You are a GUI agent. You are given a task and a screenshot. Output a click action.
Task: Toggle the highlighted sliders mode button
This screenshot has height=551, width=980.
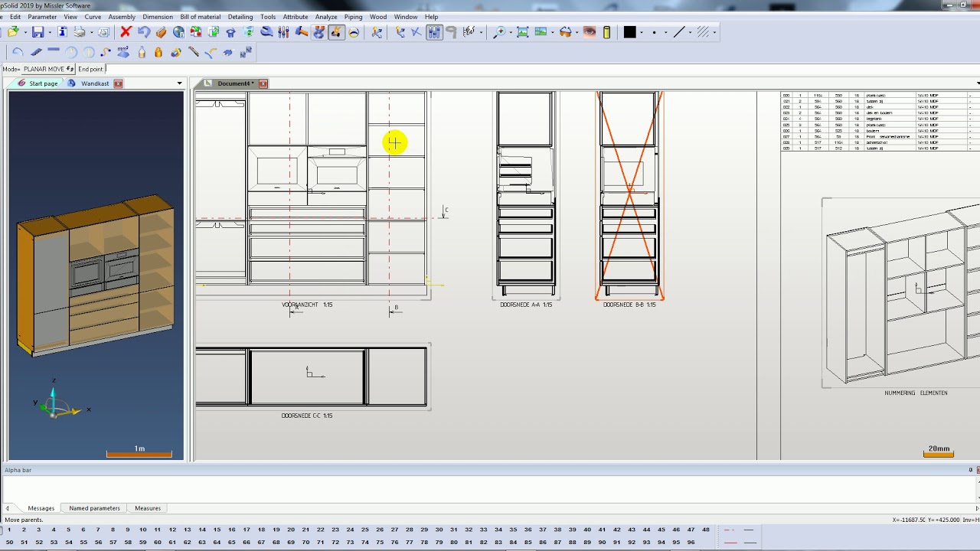coord(434,32)
